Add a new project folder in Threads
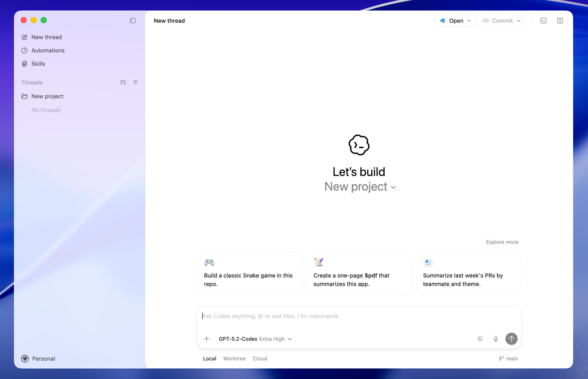The height and width of the screenshot is (379, 588). click(123, 82)
